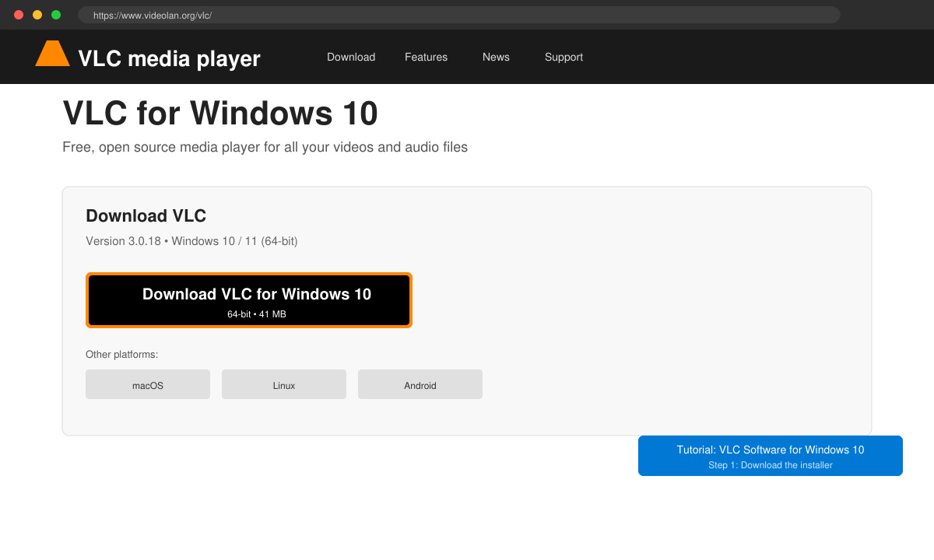Click Download VLC for Windows 10 button

coord(249,300)
